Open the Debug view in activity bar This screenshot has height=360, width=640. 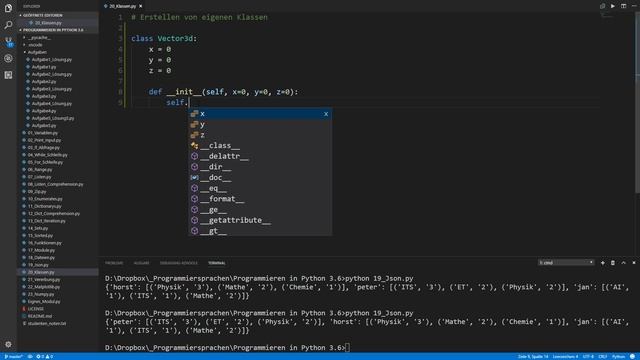pos(8,58)
